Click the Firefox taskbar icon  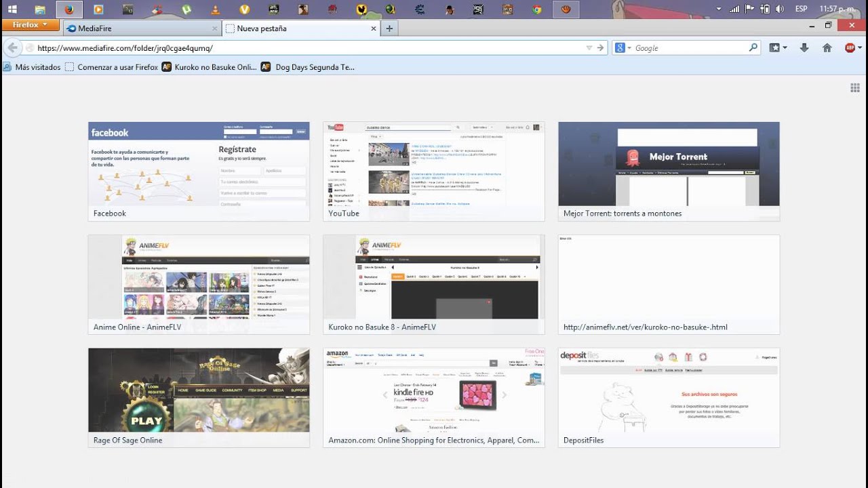68,9
